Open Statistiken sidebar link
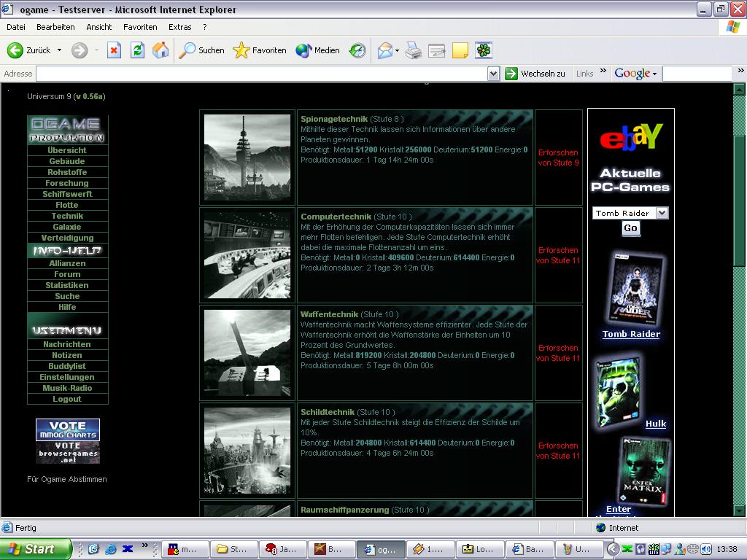 (x=67, y=285)
